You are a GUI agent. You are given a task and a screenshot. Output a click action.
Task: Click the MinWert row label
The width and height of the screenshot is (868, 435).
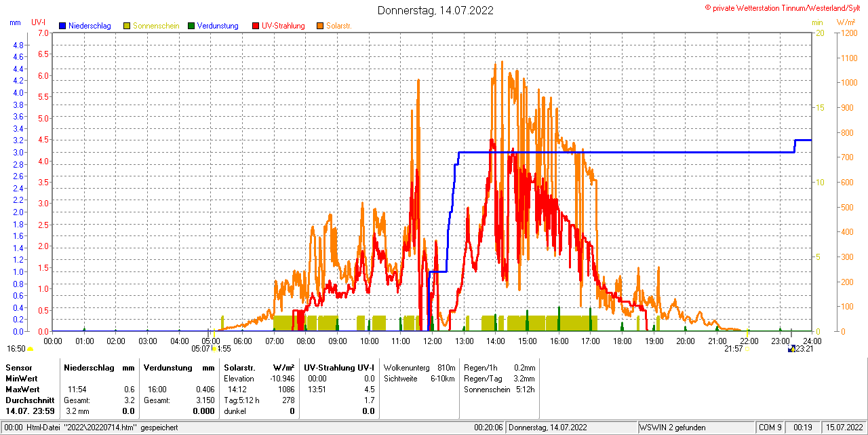[x=21, y=378]
